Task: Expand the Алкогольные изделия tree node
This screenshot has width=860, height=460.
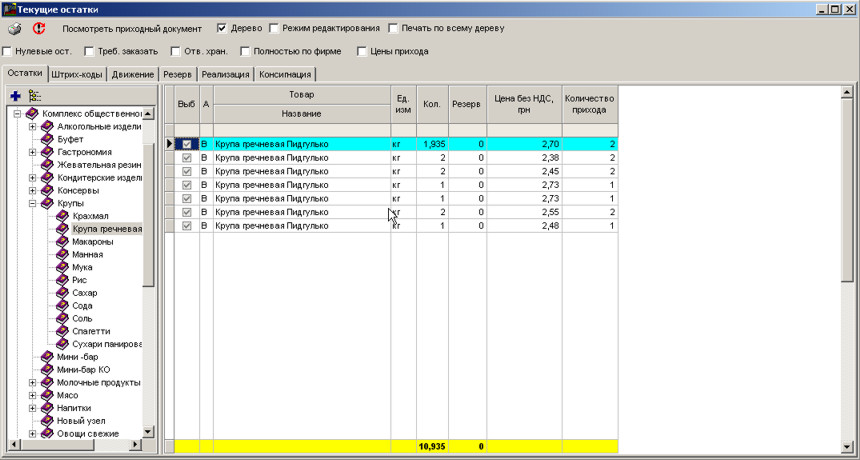Action: pyautogui.click(x=32, y=127)
